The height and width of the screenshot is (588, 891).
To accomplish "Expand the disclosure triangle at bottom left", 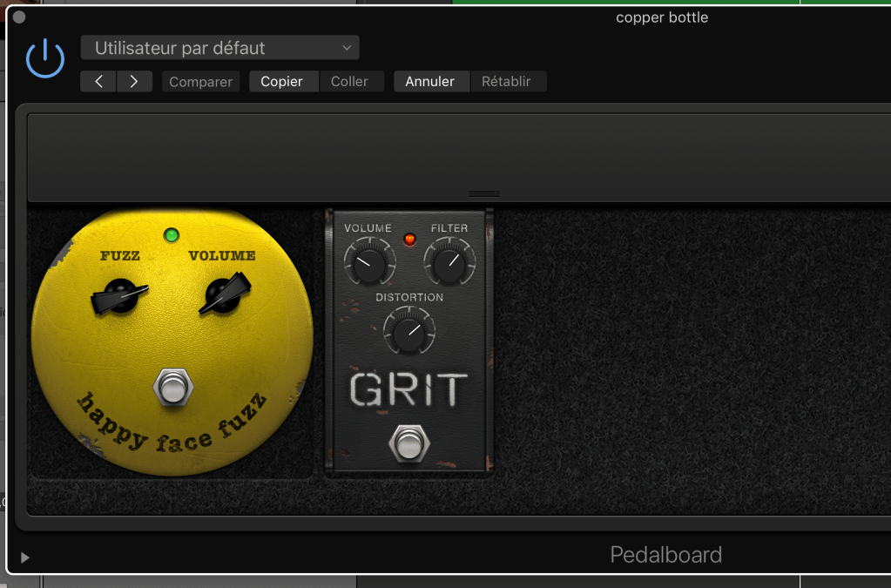I will coord(24,558).
